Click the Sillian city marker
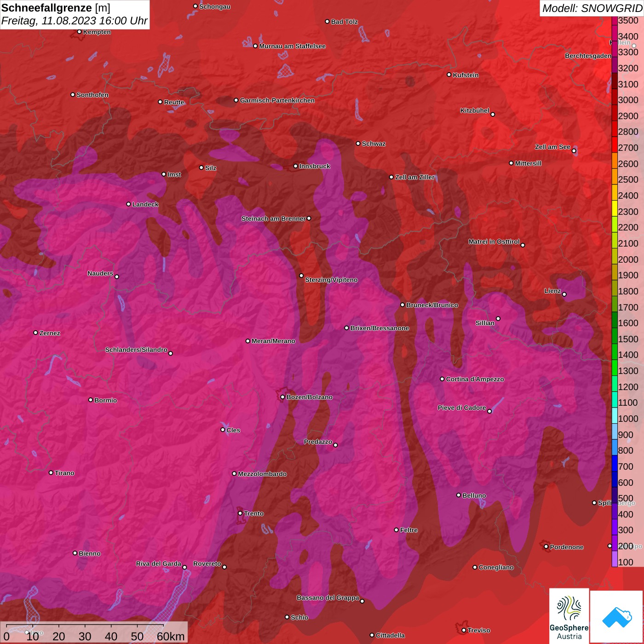The width and height of the screenshot is (644, 644). click(x=498, y=318)
